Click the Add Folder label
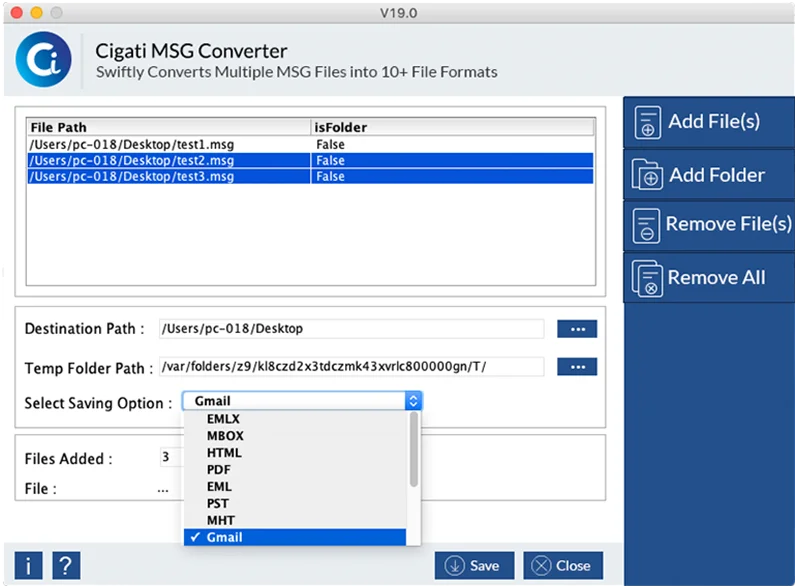The height and width of the screenshot is (588, 797). click(x=717, y=175)
